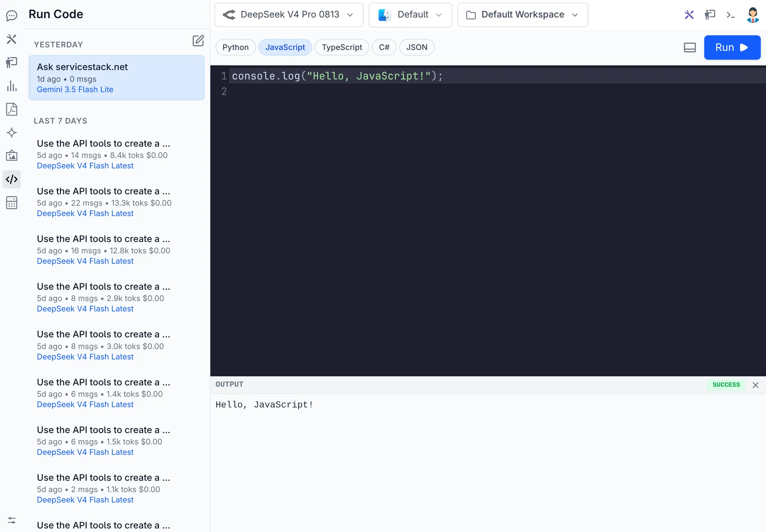Click DeepSeek V4 Flash Latest link under 2 msgs chat
This screenshot has width=766, height=532.
point(85,500)
